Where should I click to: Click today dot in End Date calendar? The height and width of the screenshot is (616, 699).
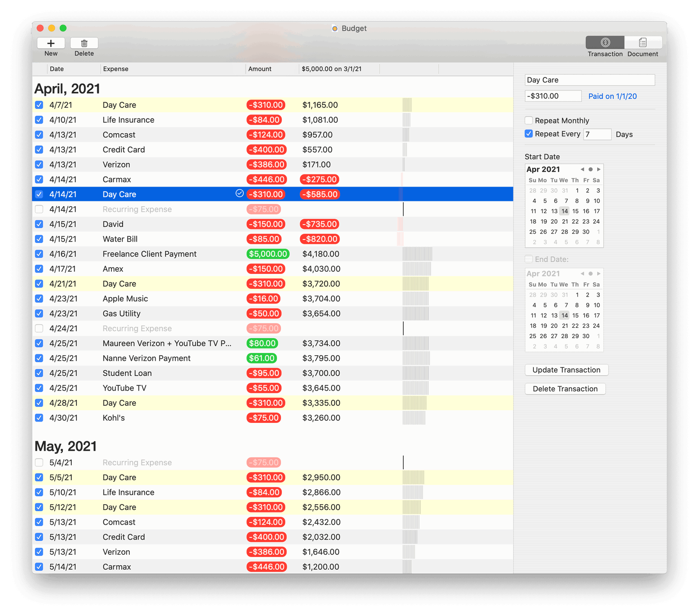pyautogui.click(x=591, y=274)
